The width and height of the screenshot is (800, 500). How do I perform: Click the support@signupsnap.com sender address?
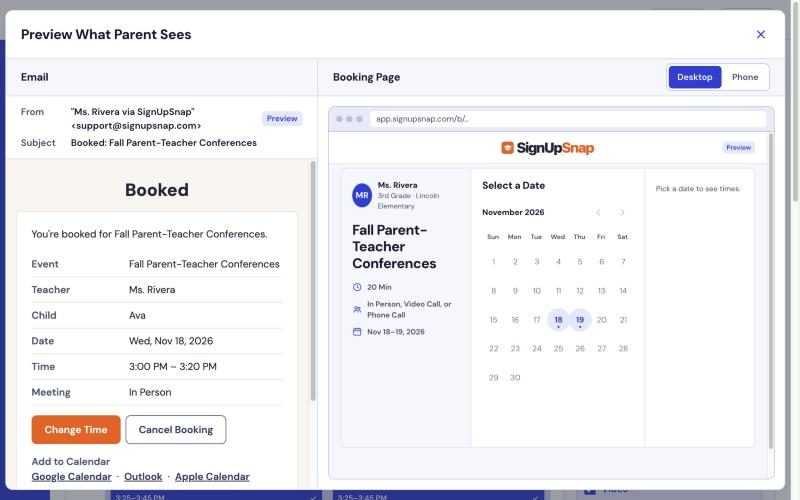point(136,126)
